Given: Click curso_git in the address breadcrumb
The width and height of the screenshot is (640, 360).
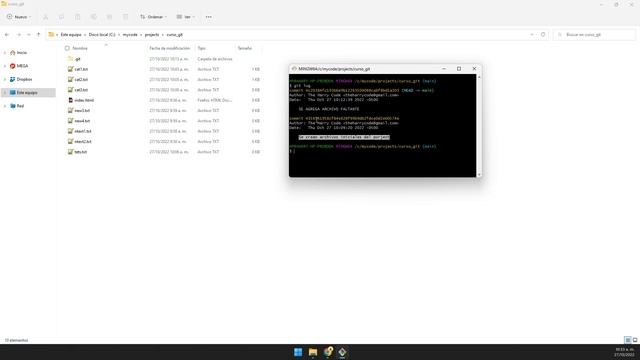Looking at the screenshot, I should 175,35.
